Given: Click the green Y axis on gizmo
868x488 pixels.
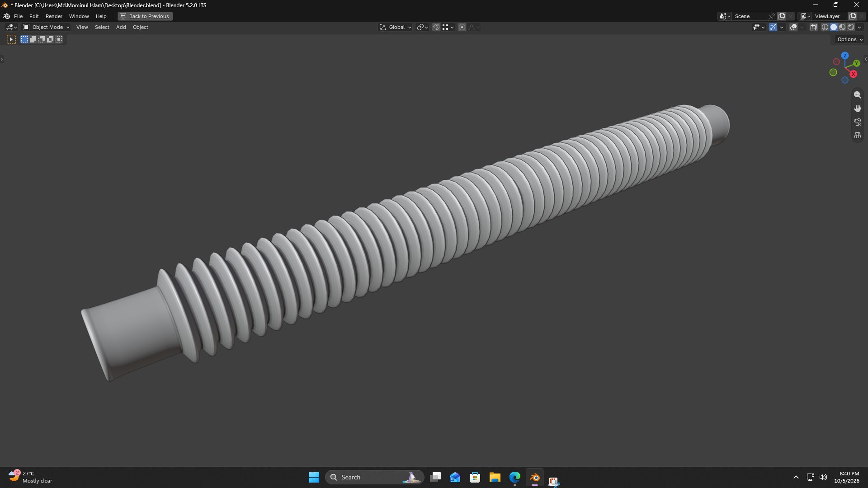Looking at the screenshot, I should 856,63.
